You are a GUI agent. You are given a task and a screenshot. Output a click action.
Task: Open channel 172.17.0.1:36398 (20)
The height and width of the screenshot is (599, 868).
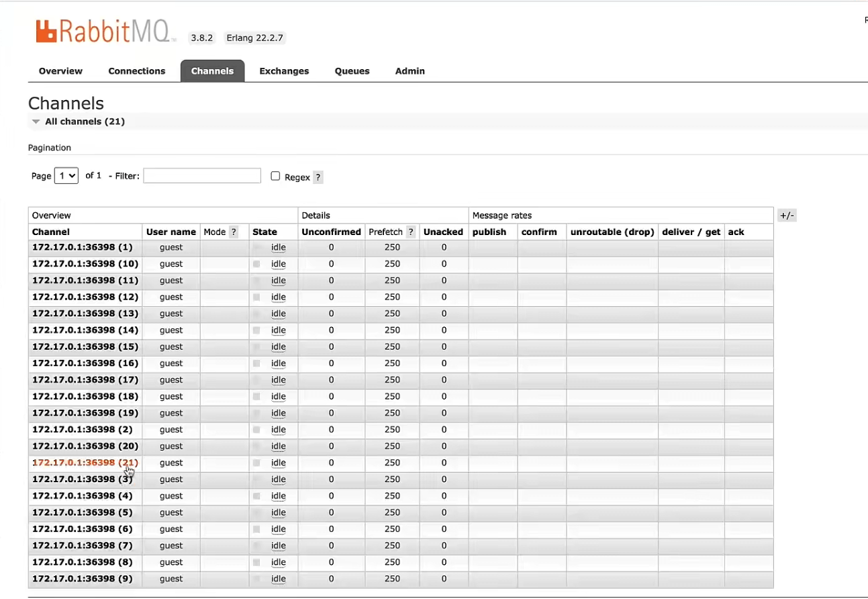pos(85,446)
